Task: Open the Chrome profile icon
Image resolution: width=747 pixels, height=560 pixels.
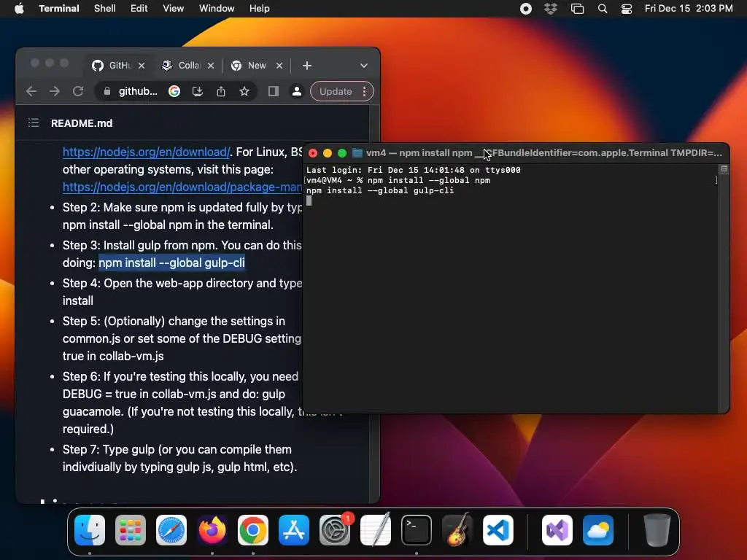Action: tap(297, 91)
